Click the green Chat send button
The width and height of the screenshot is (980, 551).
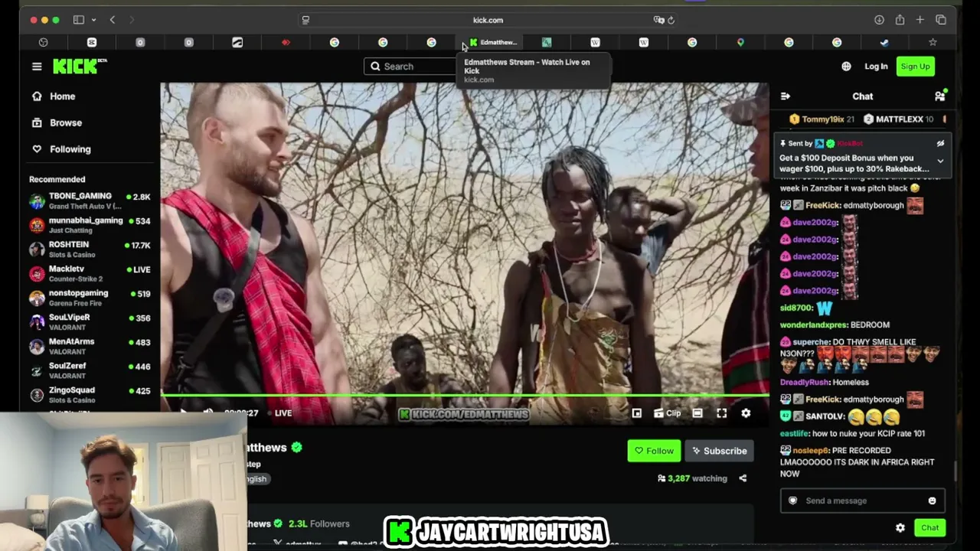(929, 528)
